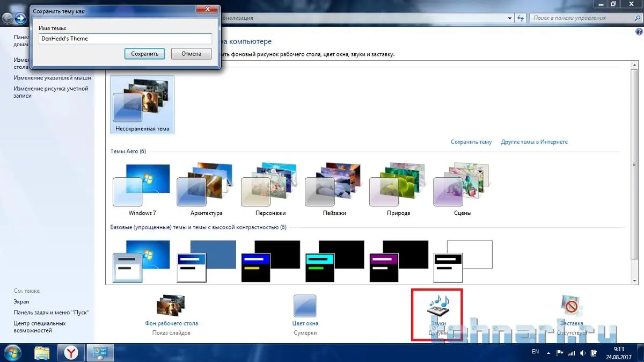Viewport: 644px width, 362px height.
Task: Click the refresh icon beside the address bar
Action: (520, 18)
